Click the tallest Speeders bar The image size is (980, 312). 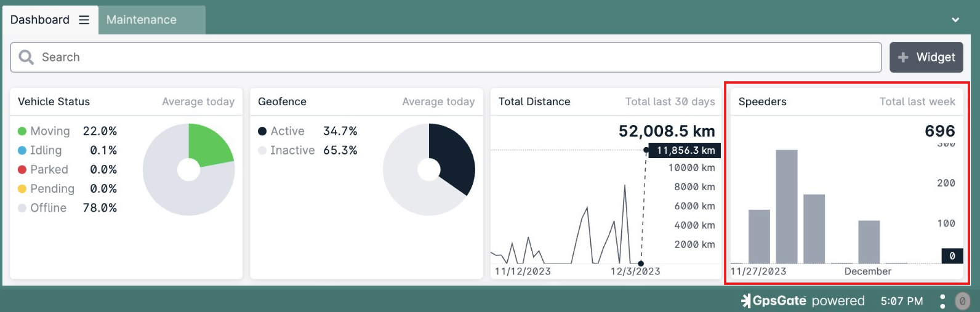click(x=787, y=206)
